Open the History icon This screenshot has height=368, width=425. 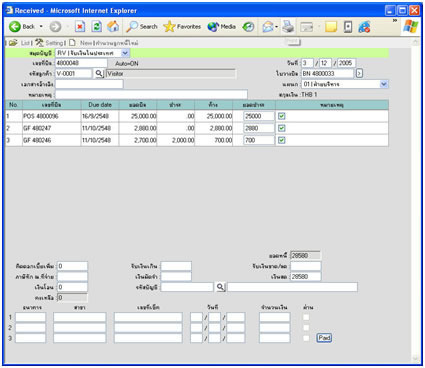tap(248, 26)
